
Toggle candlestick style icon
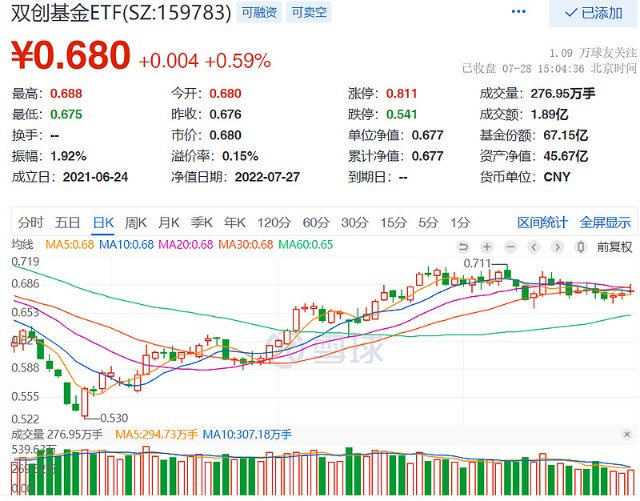tap(581, 247)
